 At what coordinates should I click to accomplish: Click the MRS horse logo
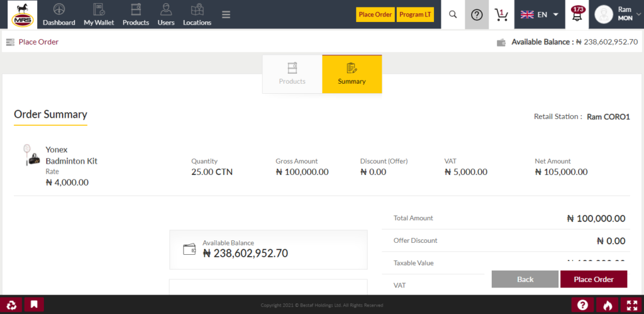pos(22,14)
